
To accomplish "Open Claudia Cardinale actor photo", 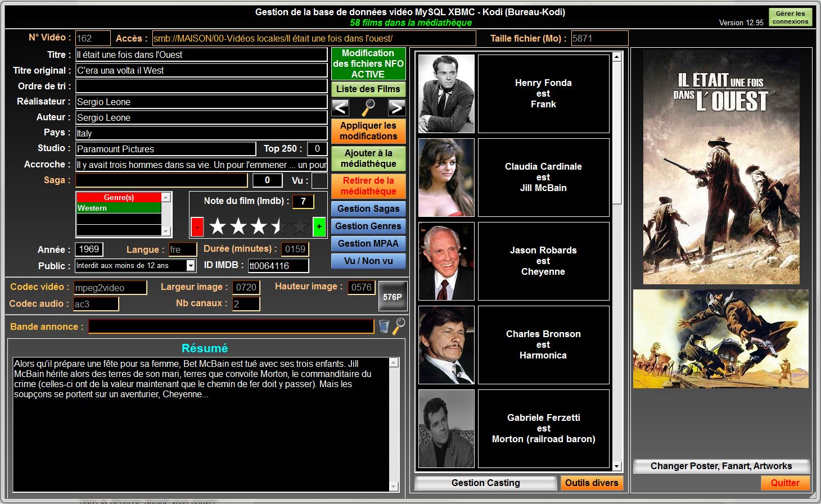I will tap(446, 178).
